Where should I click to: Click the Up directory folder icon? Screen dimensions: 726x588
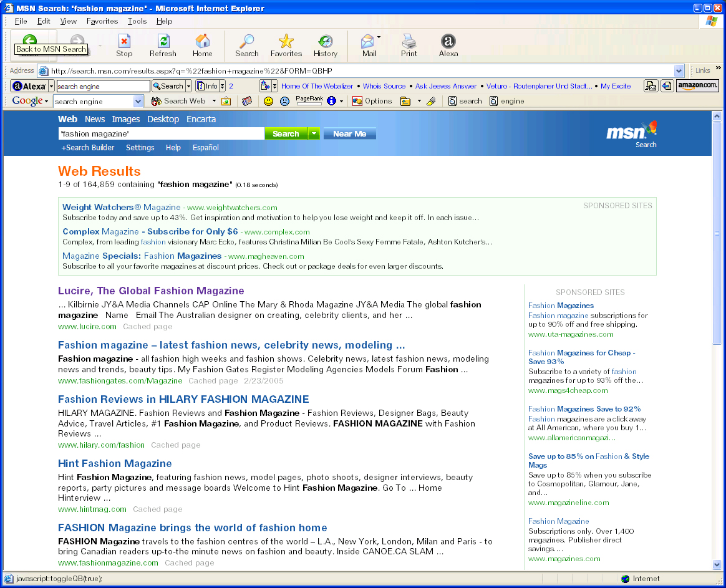[x=405, y=101]
